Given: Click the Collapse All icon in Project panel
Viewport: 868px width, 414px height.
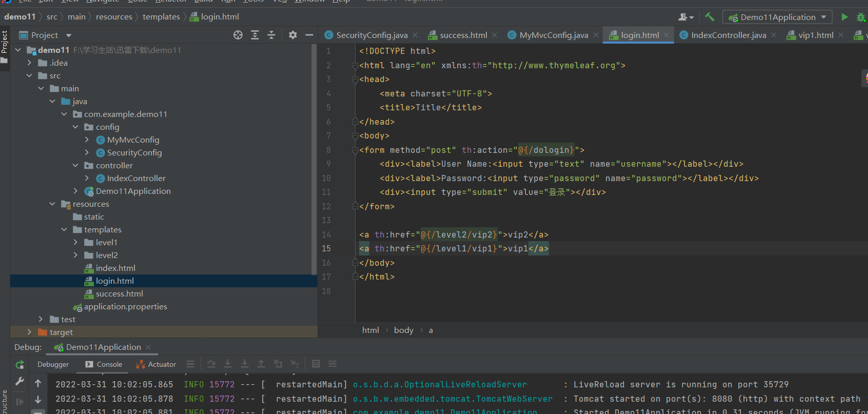Looking at the screenshot, I should coord(271,35).
